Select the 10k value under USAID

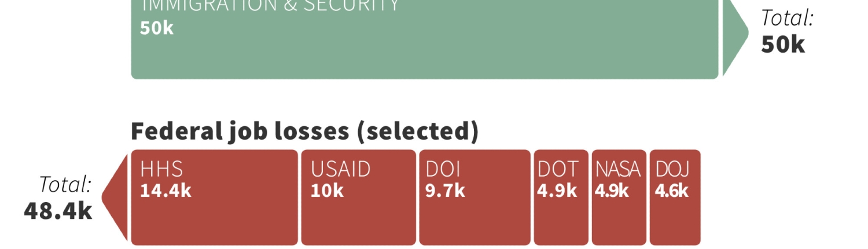click(326, 191)
